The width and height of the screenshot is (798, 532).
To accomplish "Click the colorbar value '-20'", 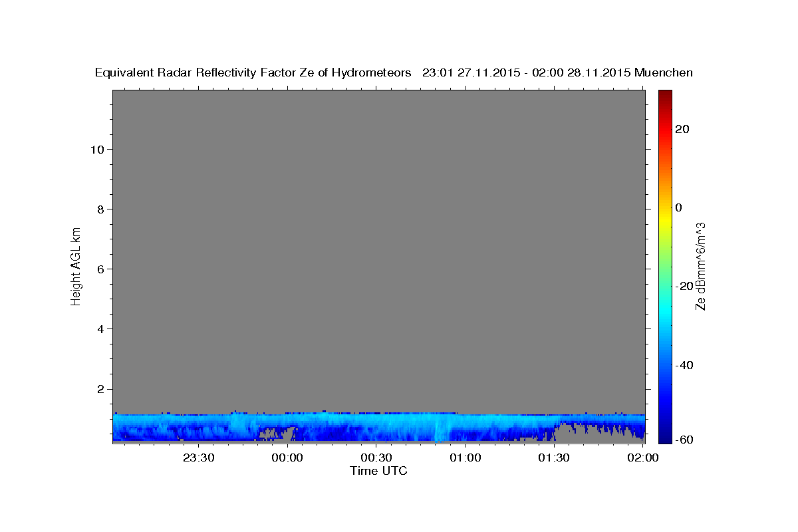I will click(x=685, y=287).
